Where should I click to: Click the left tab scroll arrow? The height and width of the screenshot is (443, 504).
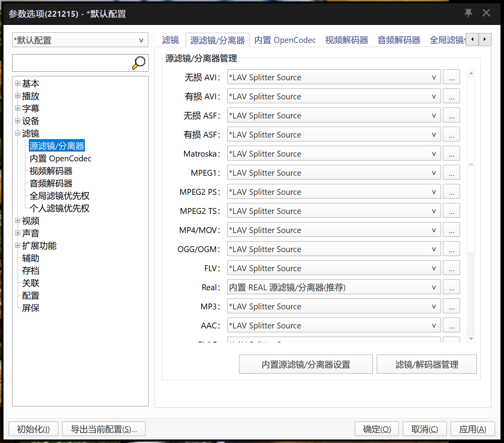[x=472, y=39]
